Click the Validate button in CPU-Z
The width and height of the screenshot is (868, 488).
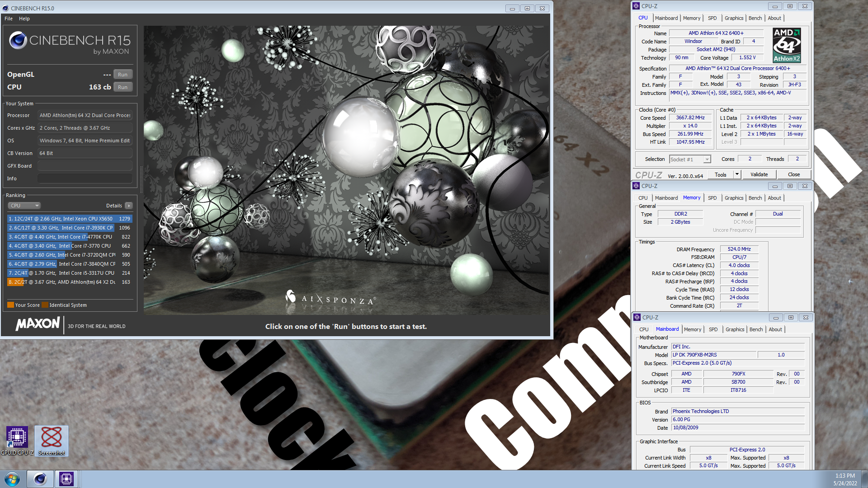point(759,174)
